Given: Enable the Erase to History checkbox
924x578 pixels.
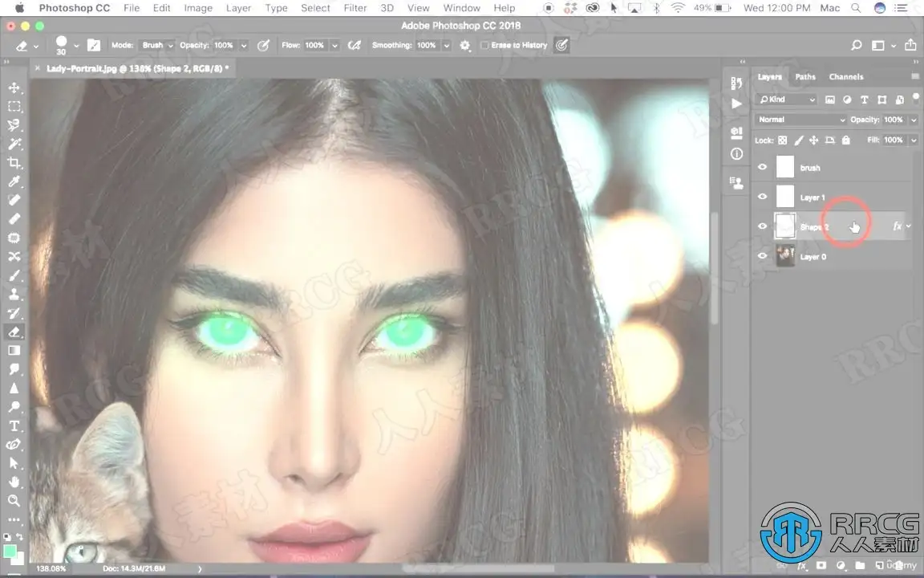Looking at the screenshot, I should [484, 46].
